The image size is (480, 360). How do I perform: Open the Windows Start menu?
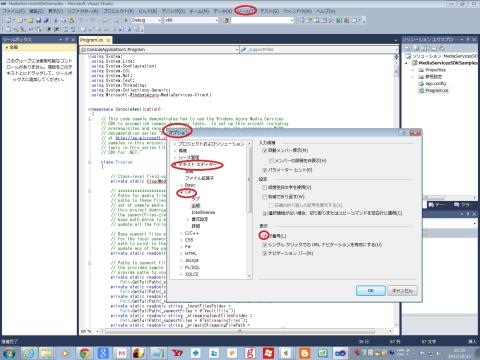click(x=9, y=353)
